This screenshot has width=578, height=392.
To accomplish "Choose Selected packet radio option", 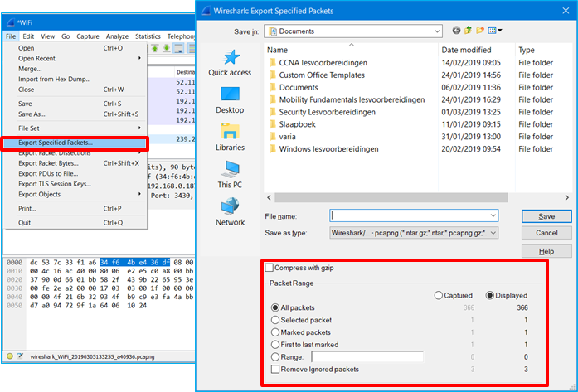I will click(275, 320).
